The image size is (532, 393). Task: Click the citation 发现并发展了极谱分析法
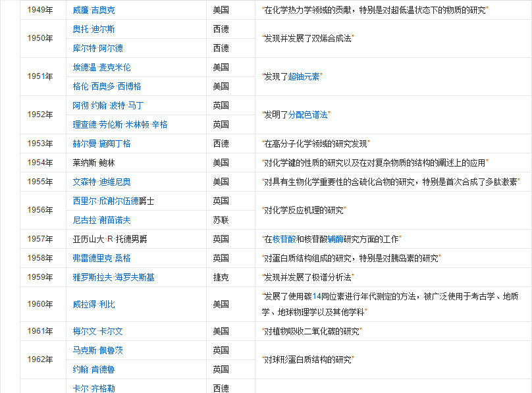click(x=307, y=277)
